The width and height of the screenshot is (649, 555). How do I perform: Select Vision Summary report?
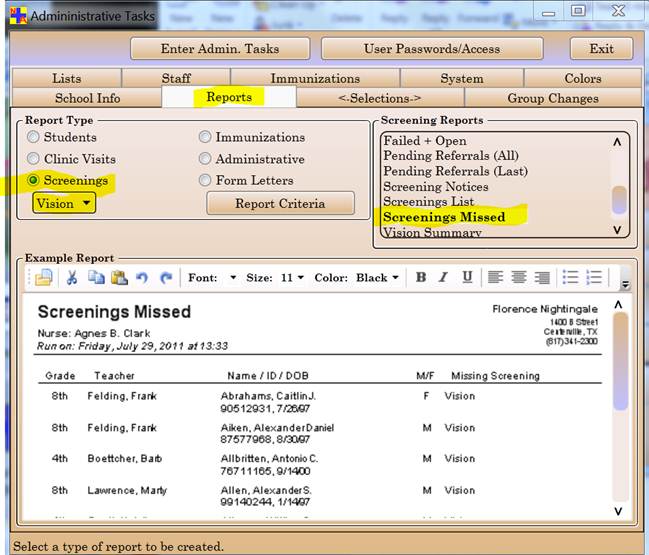(432, 232)
